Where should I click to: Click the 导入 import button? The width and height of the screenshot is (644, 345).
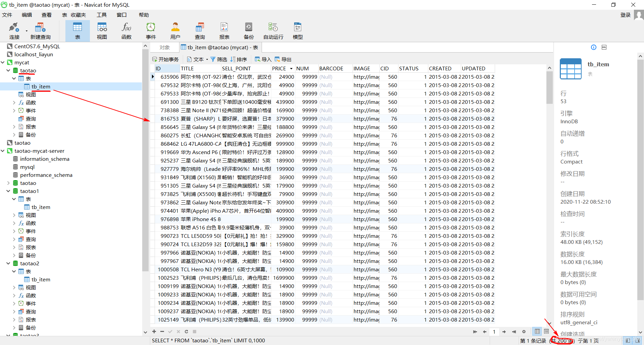263,59
